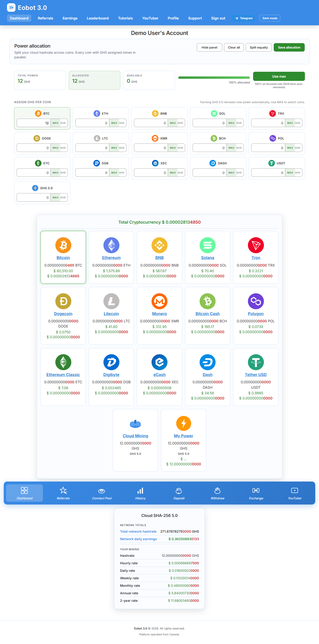Click the YouTuber top menu item
The height and width of the screenshot is (644, 319).
click(150, 18)
